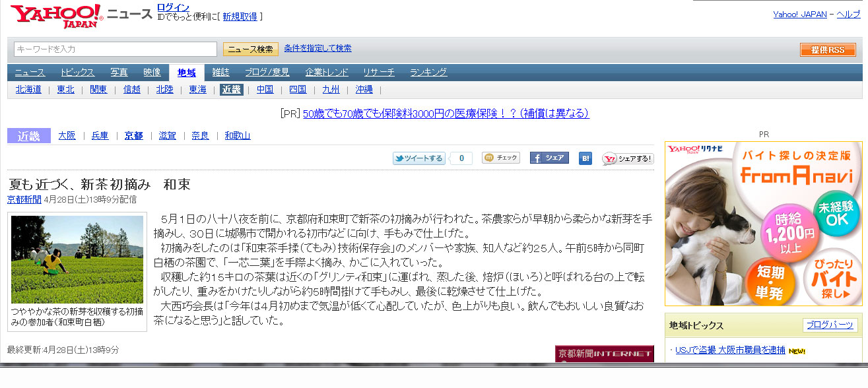Click the Yahoo! Japan logo
Screen dimensions: 868x388
click(57, 16)
